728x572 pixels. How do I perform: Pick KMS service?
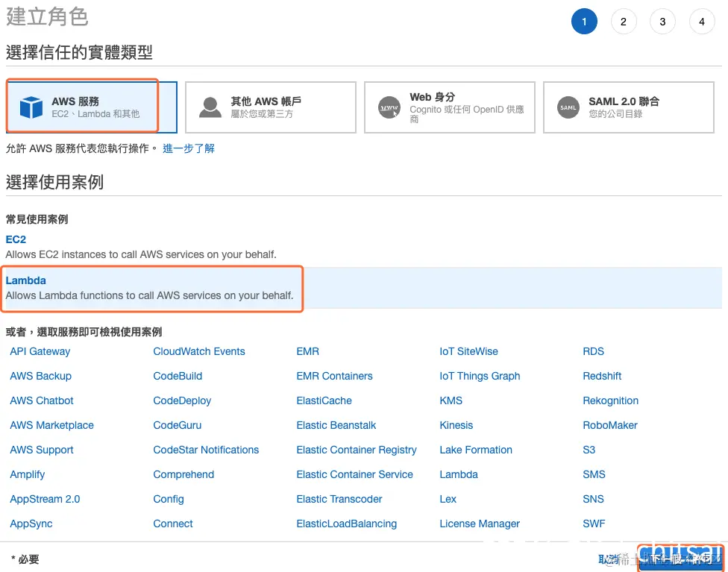(451, 400)
